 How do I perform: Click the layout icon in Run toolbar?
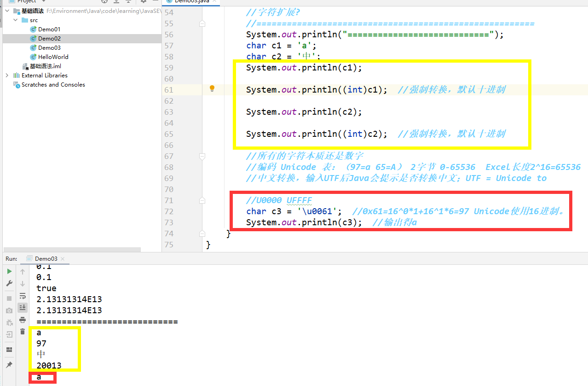9,350
